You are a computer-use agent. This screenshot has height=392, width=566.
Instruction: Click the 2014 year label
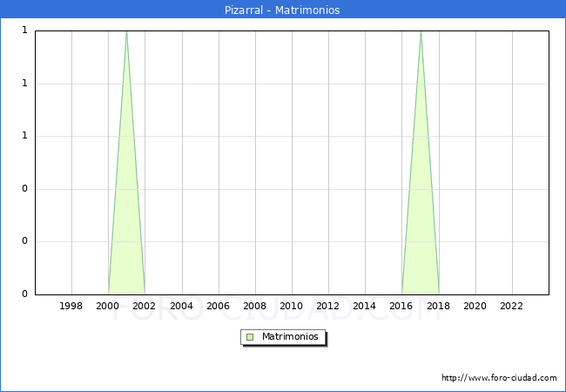coord(365,306)
